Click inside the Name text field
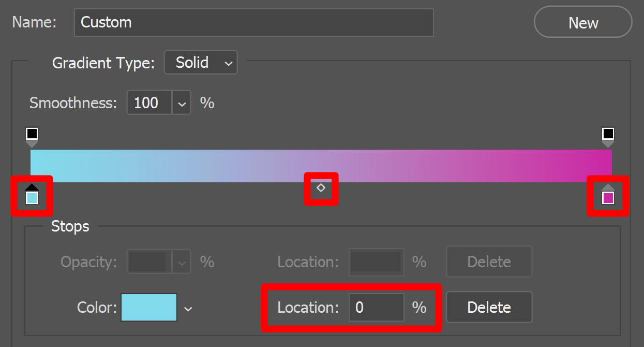Image resolution: width=644 pixels, height=347 pixels. click(x=253, y=22)
